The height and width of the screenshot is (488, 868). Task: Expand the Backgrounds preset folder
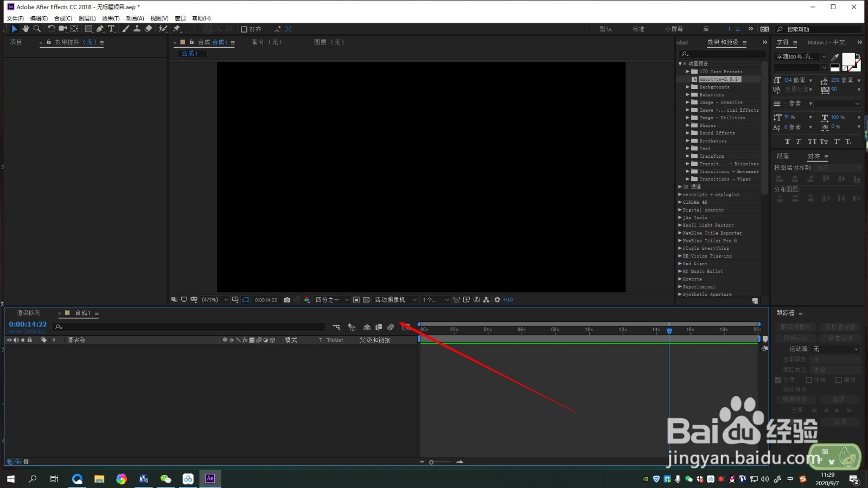pos(688,87)
